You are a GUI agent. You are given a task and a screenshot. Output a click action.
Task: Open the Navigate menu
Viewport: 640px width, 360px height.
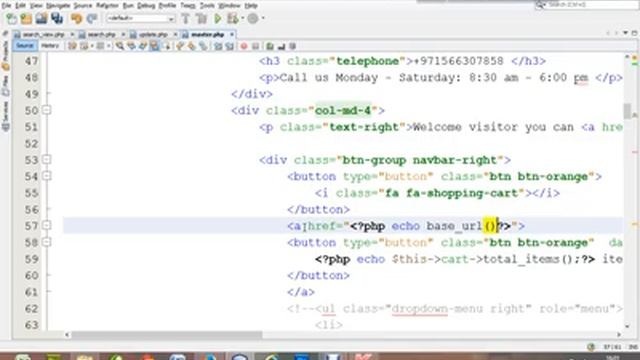58,6
